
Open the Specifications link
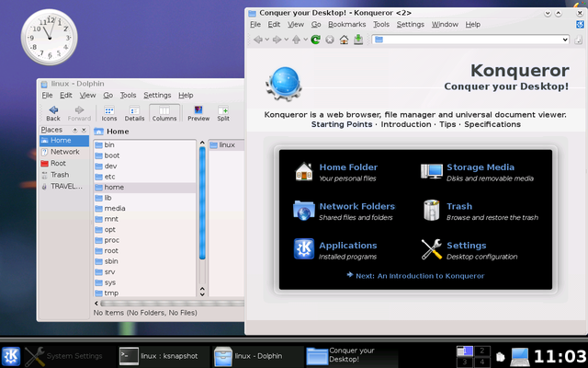pyautogui.click(x=492, y=124)
